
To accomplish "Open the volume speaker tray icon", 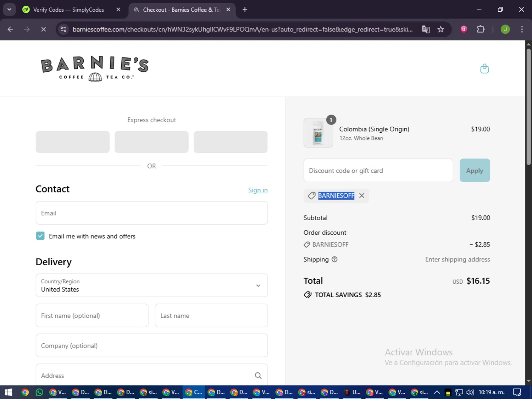I will [x=470, y=392].
